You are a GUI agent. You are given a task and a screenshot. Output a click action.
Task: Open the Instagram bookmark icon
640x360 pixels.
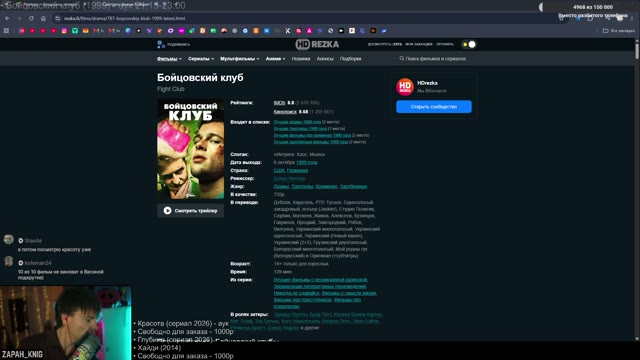[64, 31]
